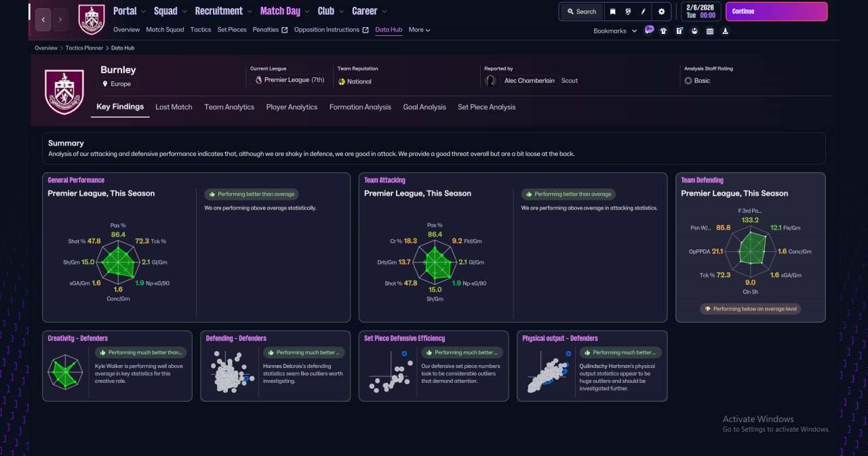Click Alec Chamberlain scout name
The image size is (868, 456).
529,81
